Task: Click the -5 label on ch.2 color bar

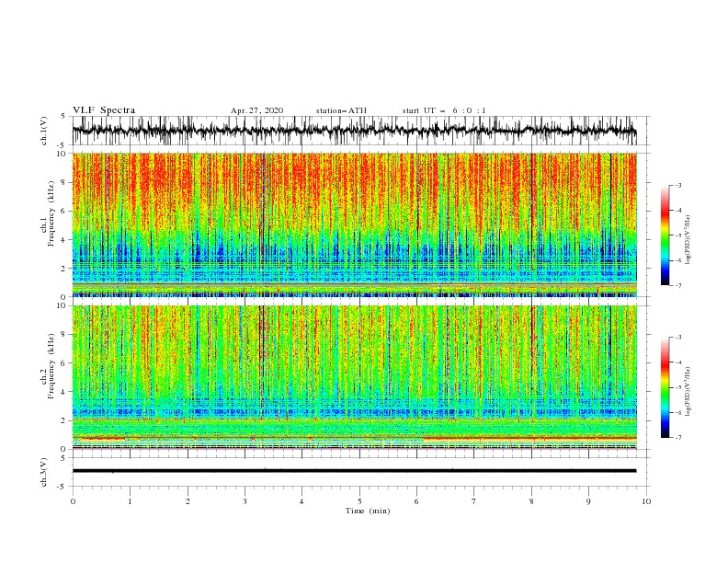Action: point(678,387)
